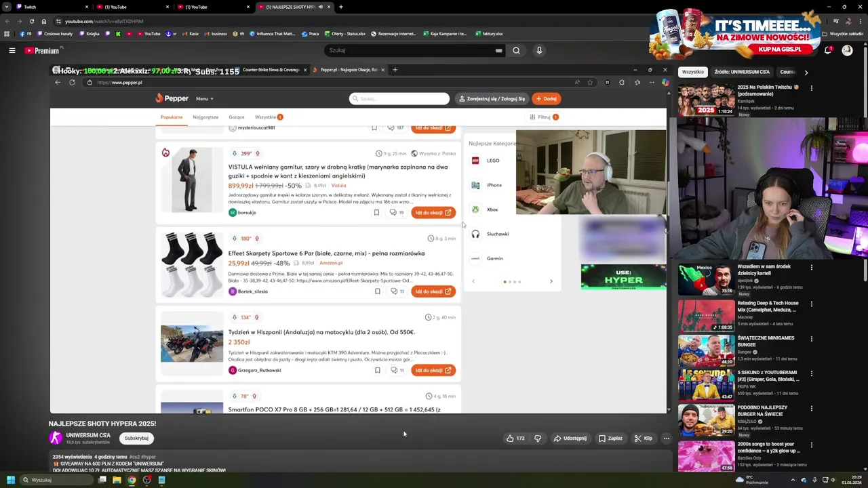Show more chips with the right arrow

[806, 72]
